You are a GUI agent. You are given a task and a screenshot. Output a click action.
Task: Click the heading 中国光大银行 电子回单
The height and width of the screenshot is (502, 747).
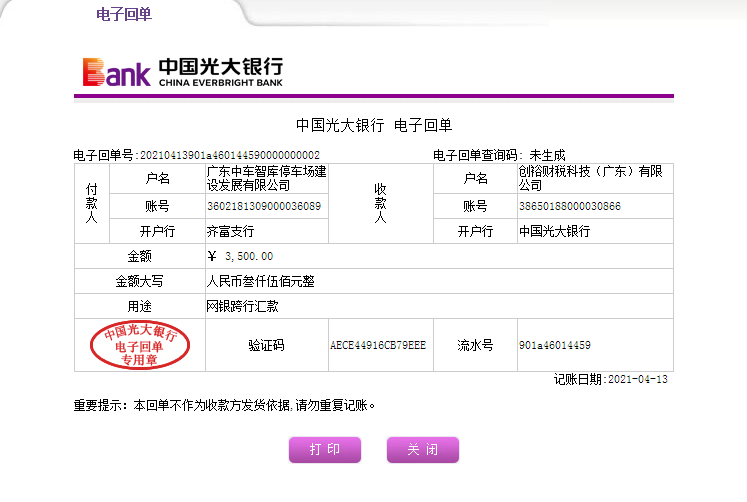pos(374,125)
